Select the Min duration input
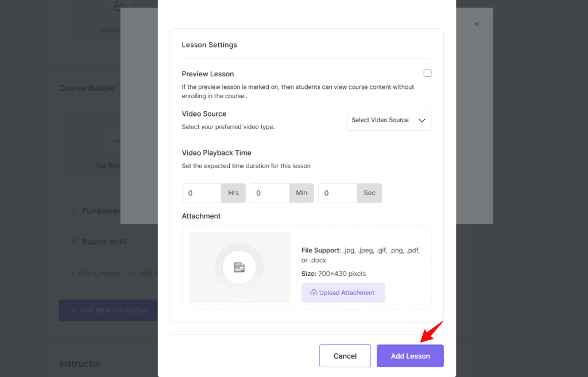The height and width of the screenshot is (377, 588). pyautogui.click(x=269, y=193)
